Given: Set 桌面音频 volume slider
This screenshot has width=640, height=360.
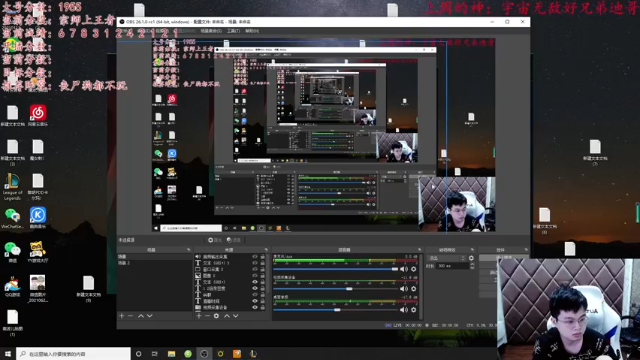Looking at the screenshot, I should 336,310.
